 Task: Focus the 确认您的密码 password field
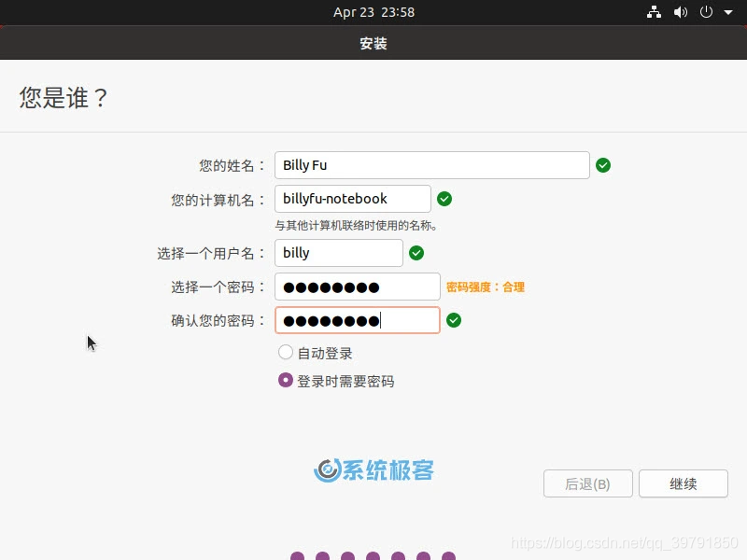(358, 320)
